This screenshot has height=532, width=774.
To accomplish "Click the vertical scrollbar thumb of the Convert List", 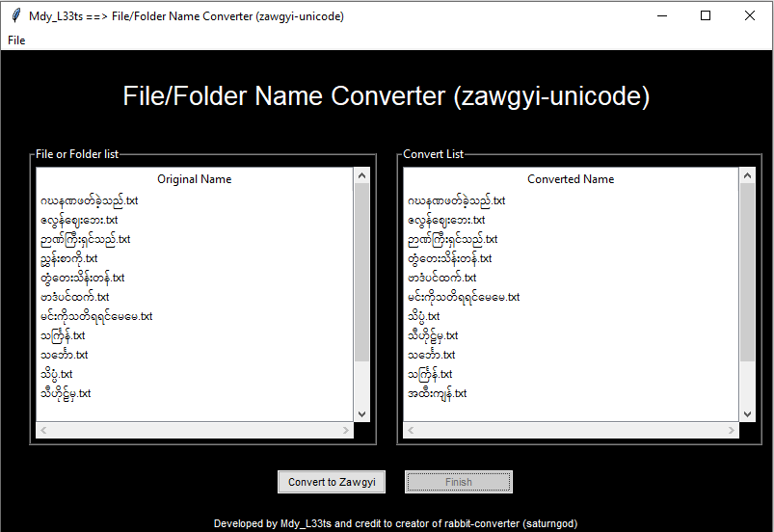I will [x=747, y=272].
